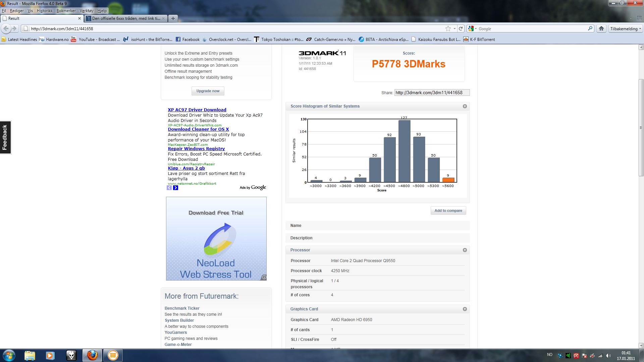Open the Fil menu
The image size is (644, 362).
point(4,11)
